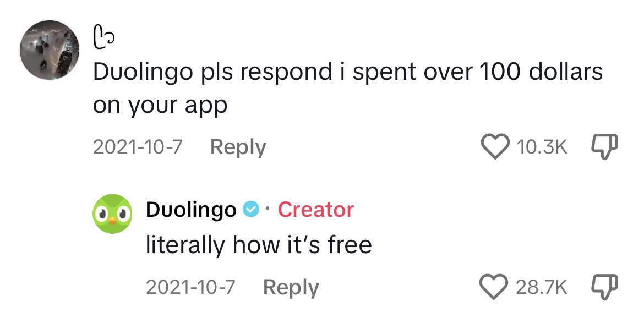Screen dimensions: 644x312
Task: Open the Duolingo username link
Action: point(191,210)
